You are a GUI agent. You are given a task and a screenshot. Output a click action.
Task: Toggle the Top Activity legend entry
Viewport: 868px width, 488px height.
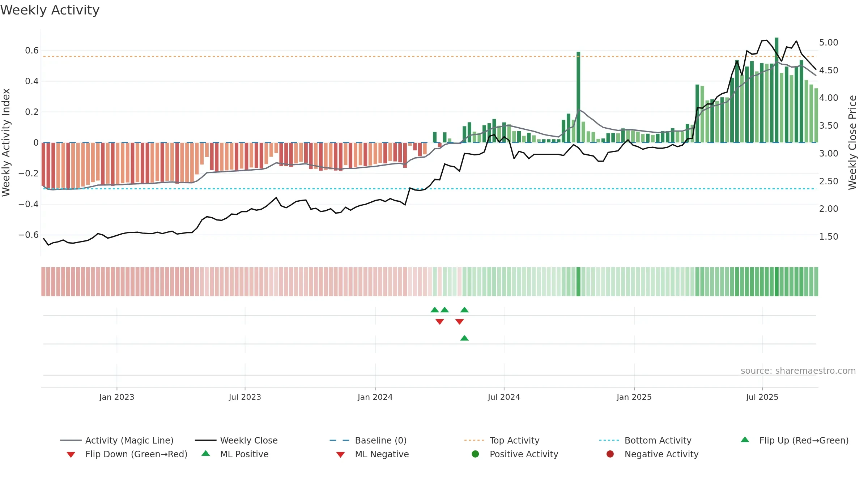click(502, 440)
